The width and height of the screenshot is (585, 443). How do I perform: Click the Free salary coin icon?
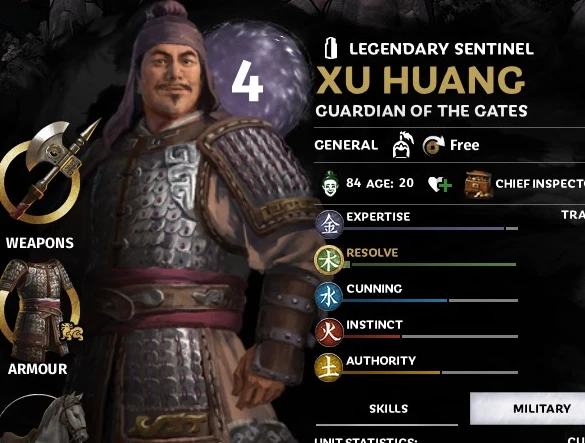[434, 145]
